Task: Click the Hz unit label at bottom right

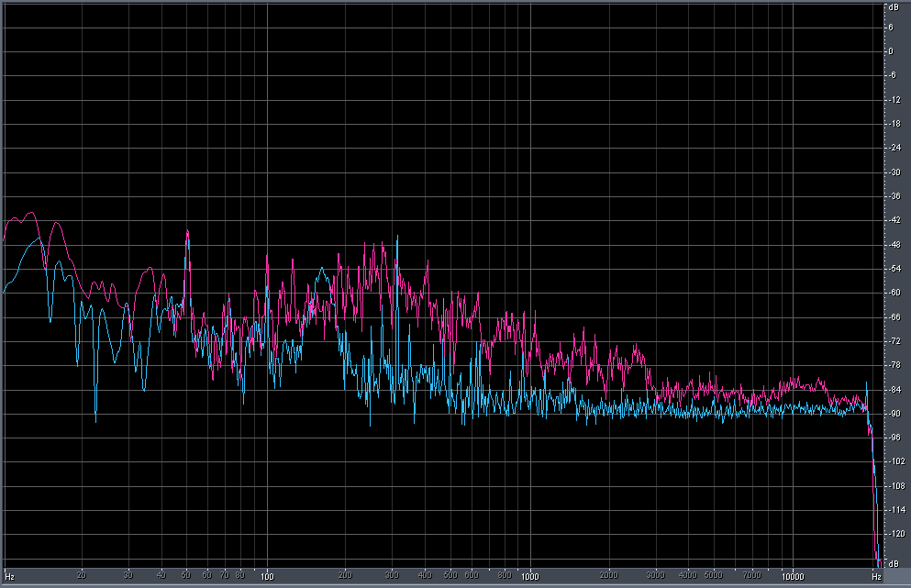Action: click(876, 577)
